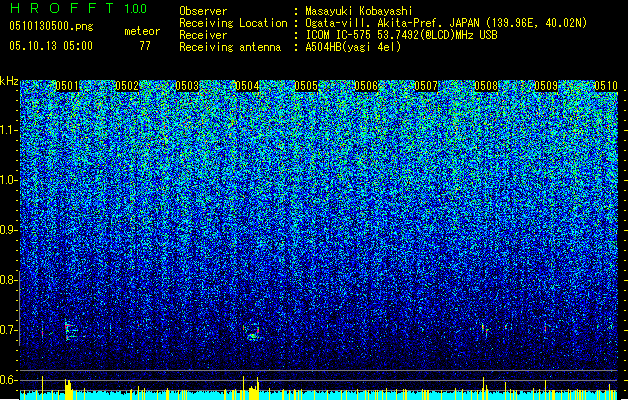
Task: Click the 1.1 kHz axis tick label
Action: [x=7, y=130]
